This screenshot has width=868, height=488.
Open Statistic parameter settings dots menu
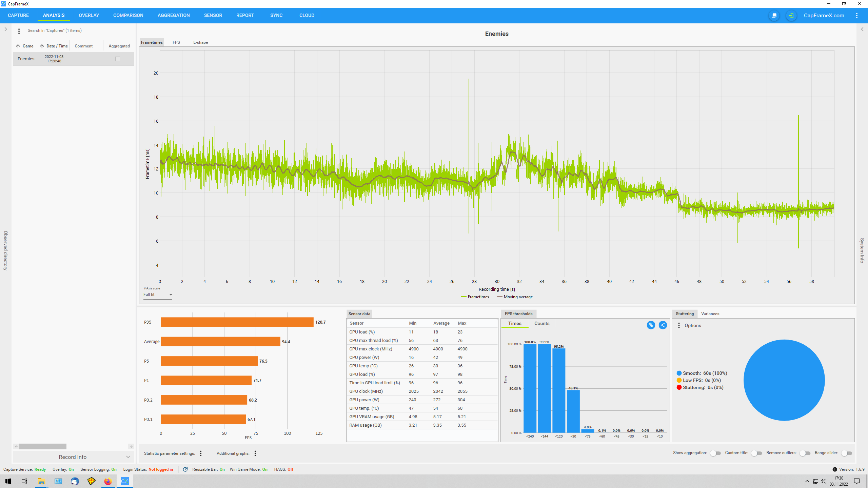pyautogui.click(x=201, y=453)
